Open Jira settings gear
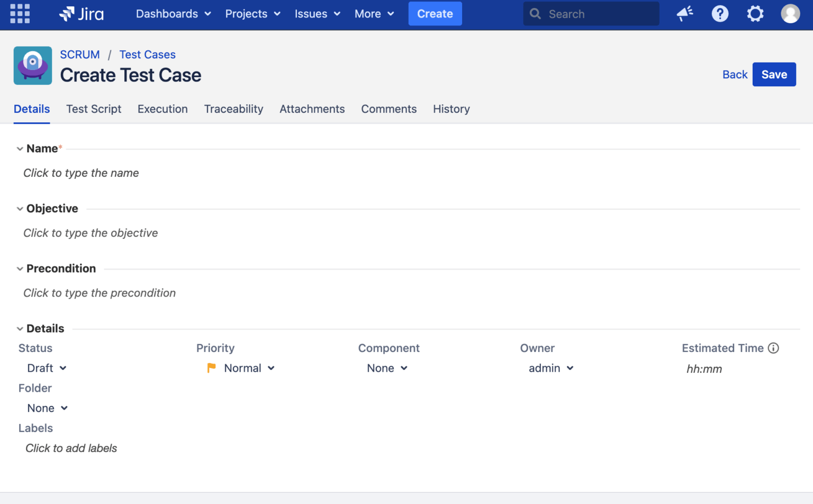 755,14
